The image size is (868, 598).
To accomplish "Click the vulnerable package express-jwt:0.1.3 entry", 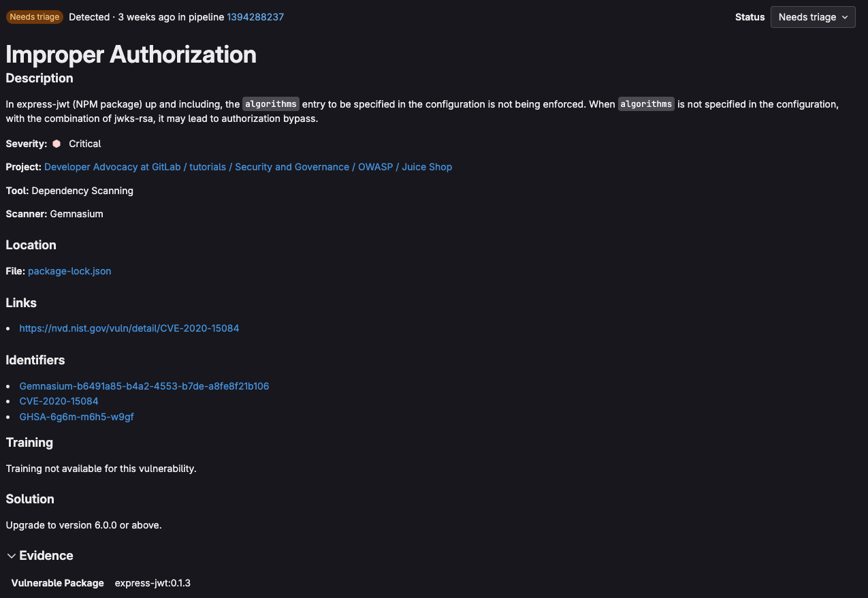I will tap(152, 583).
